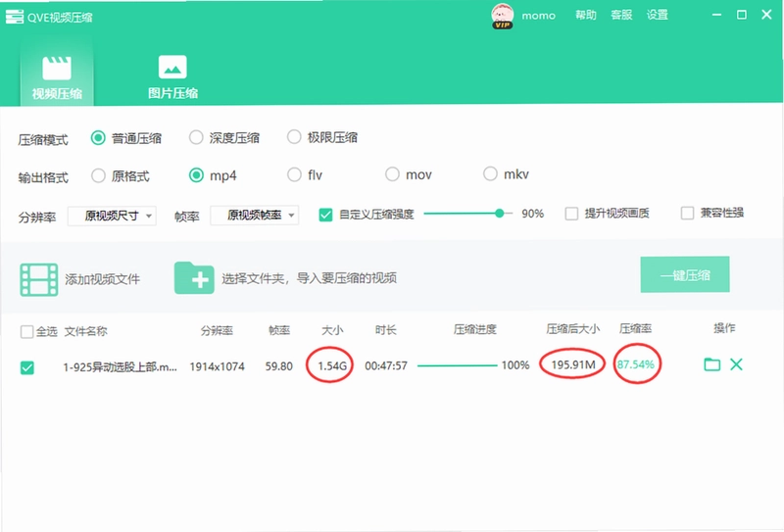The height and width of the screenshot is (532, 784).
Task: Open the 视频压缩 video compression tab
Action: point(57,77)
